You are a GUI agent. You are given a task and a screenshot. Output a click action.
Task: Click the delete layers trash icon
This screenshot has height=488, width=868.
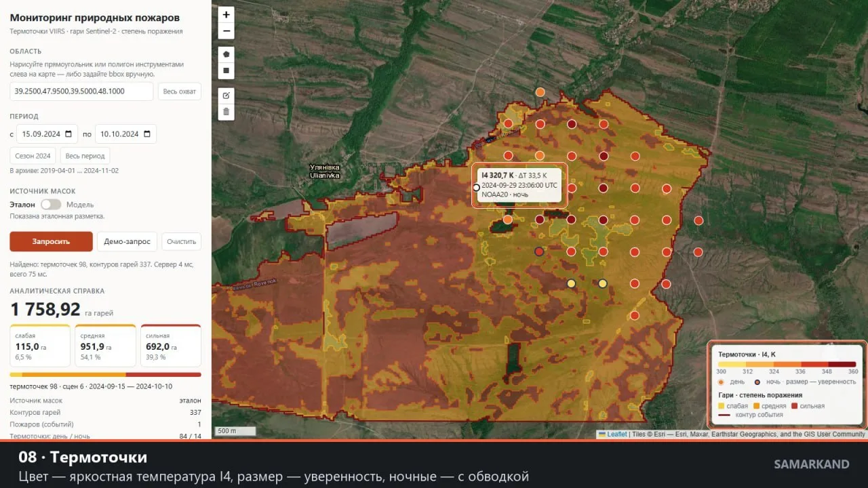pyautogui.click(x=226, y=112)
